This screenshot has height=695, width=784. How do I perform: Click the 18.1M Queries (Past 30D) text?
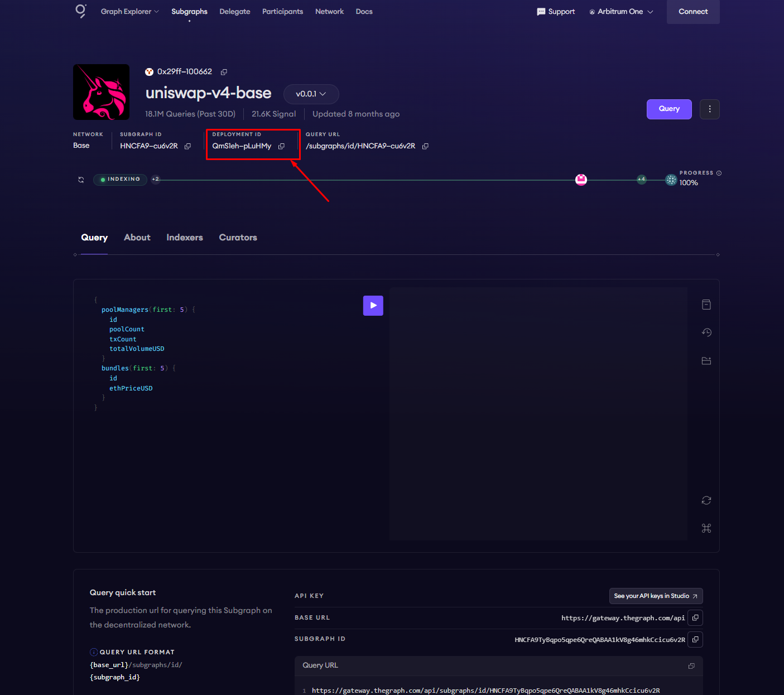(190, 114)
